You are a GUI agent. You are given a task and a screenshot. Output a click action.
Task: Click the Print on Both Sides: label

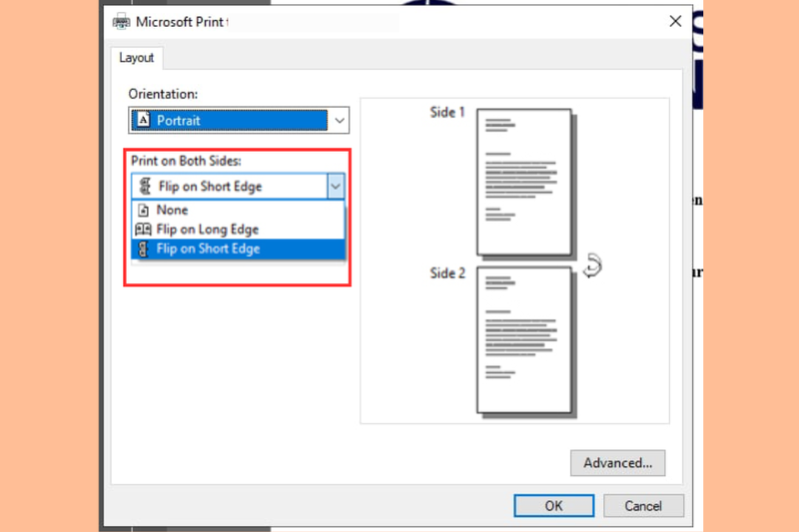[186, 161]
